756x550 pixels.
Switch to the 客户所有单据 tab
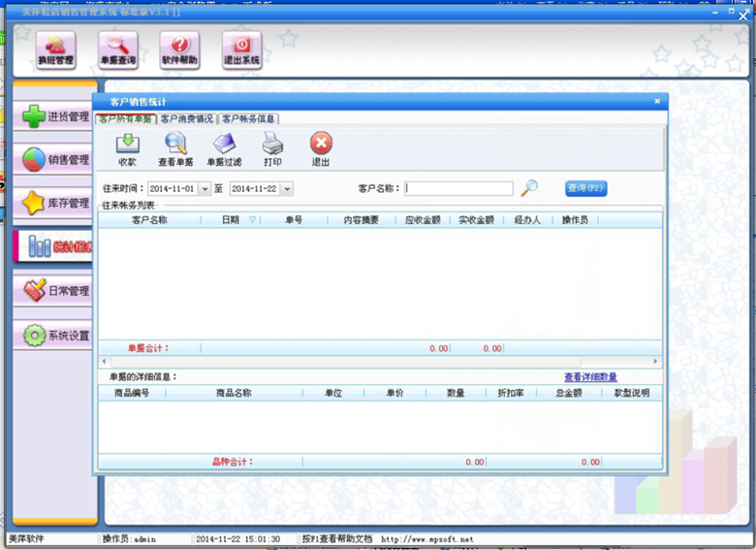point(126,118)
